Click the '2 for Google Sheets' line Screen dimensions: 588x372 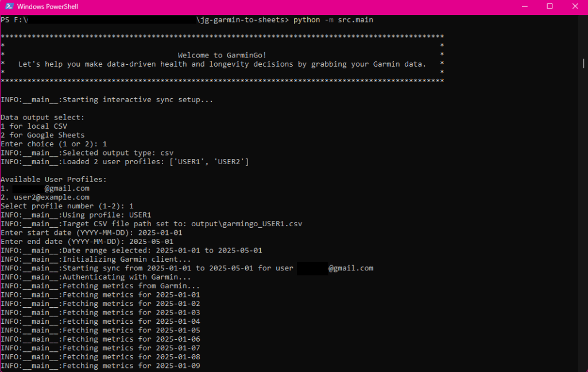tap(42, 135)
